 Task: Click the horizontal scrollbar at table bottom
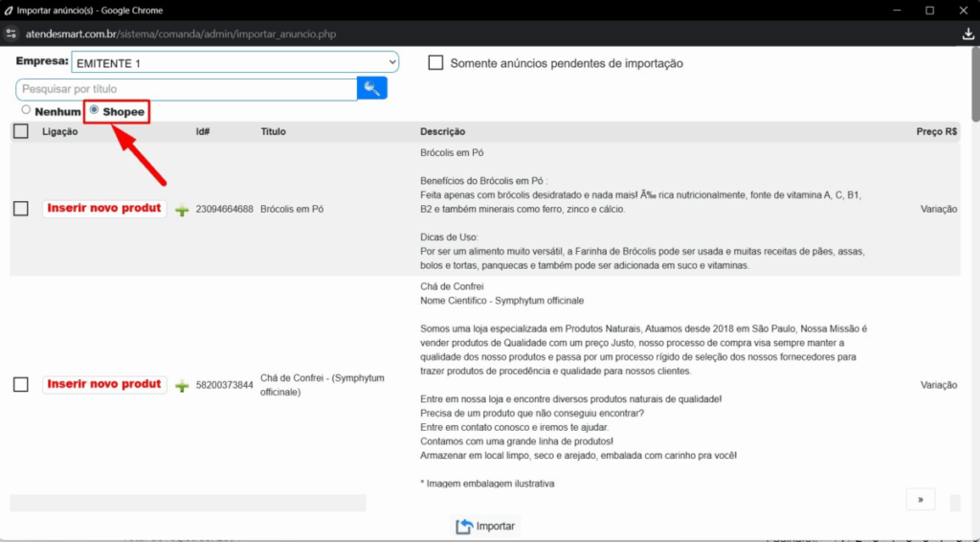click(x=188, y=503)
